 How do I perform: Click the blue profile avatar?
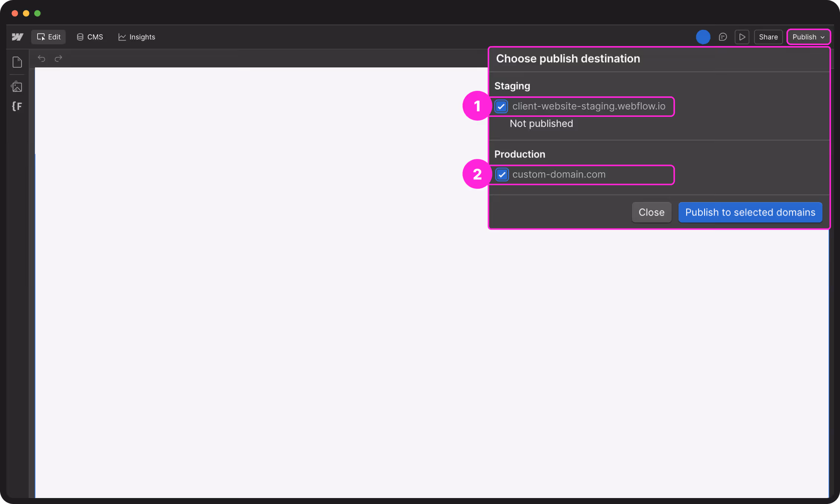(x=703, y=37)
